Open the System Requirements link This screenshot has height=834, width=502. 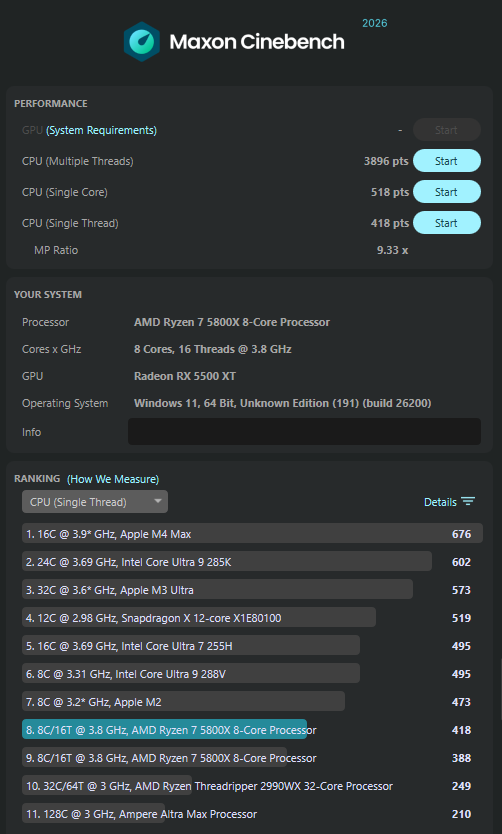(x=102, y=130)
